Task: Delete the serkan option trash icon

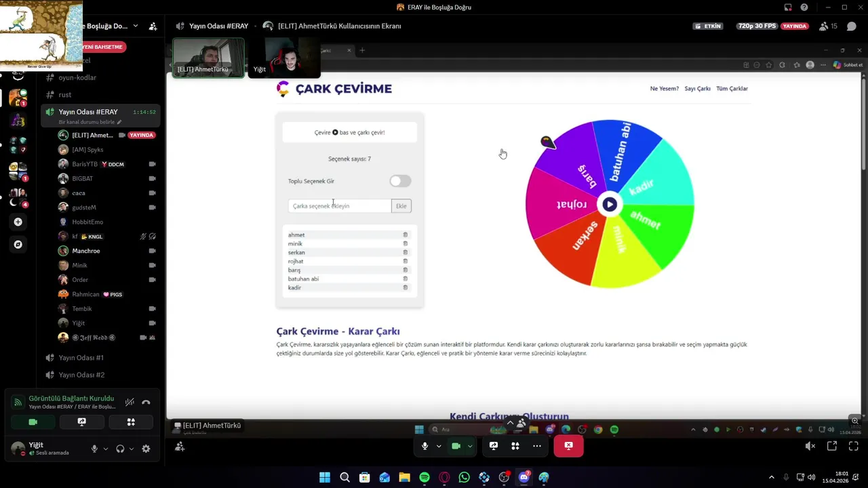Action: coord(406,253)
